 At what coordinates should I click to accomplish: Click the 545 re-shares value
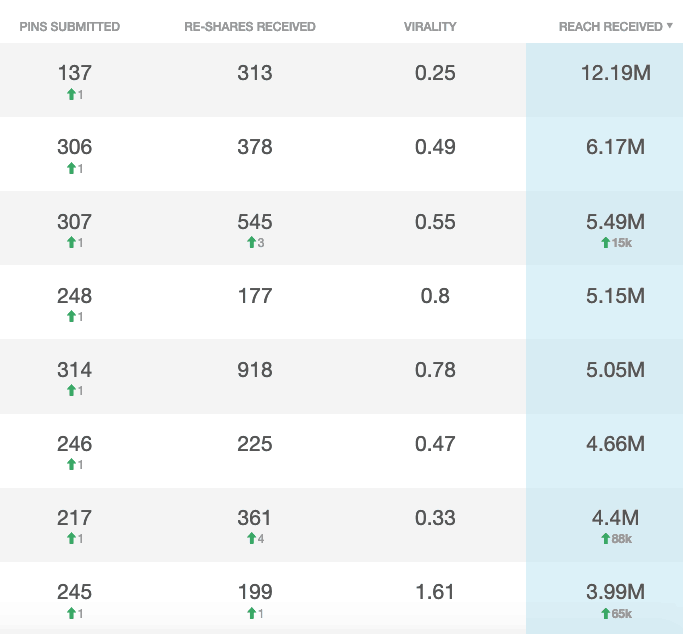coord(255,222)
